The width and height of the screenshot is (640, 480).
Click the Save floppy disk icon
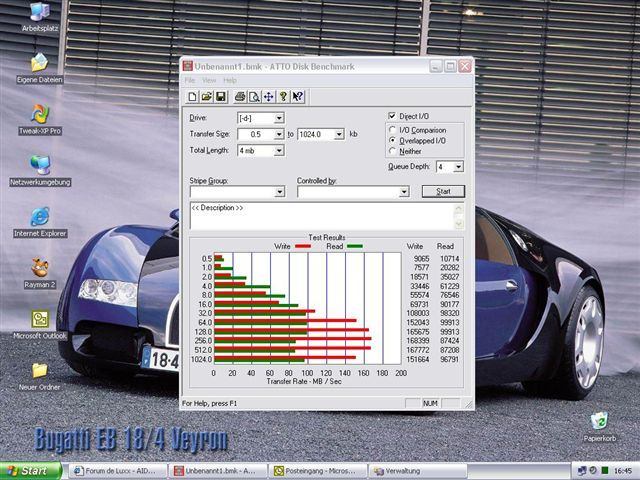(221, 97)
